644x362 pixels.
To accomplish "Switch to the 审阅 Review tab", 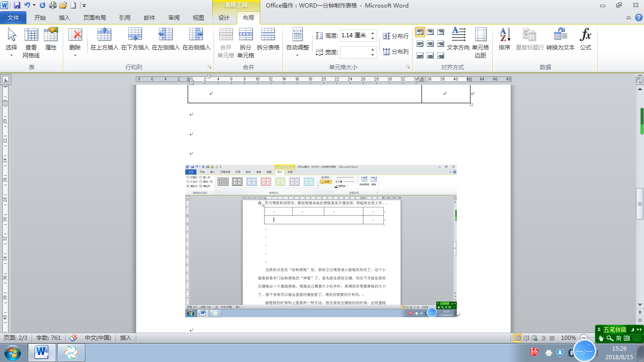I will click(x=174, y=18).
